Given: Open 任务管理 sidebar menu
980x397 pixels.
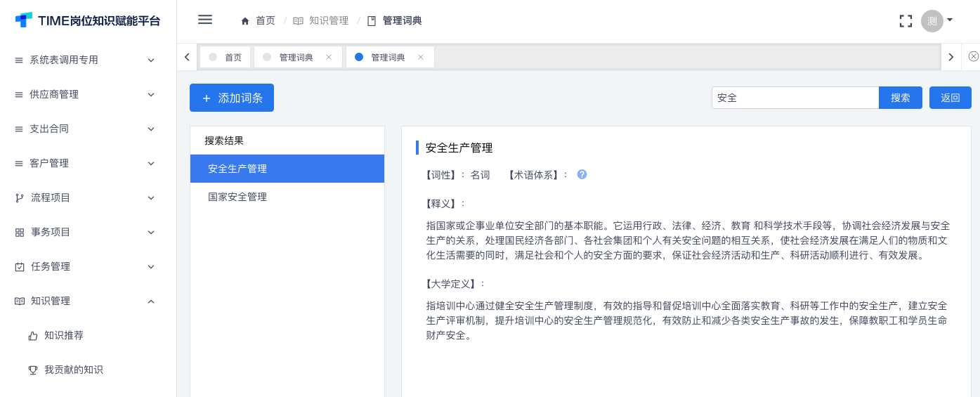Looking at the screenshot, I should pos(88,266).
